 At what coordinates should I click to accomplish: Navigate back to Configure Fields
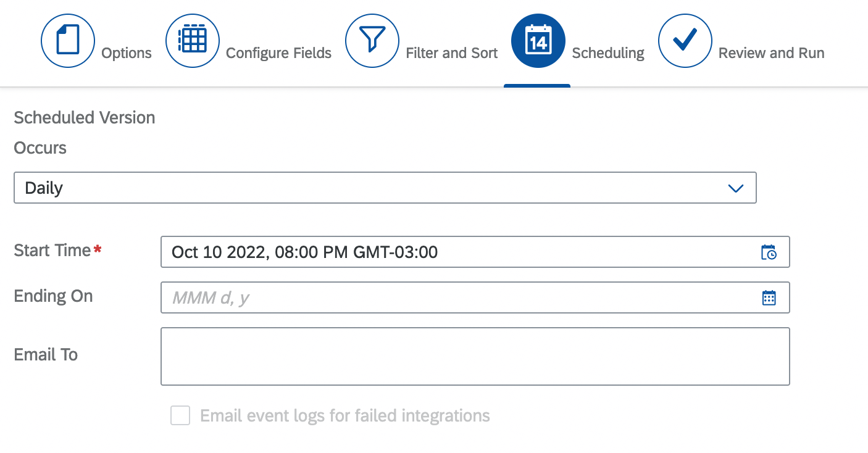pyautogui.click(x=278, y=53)
